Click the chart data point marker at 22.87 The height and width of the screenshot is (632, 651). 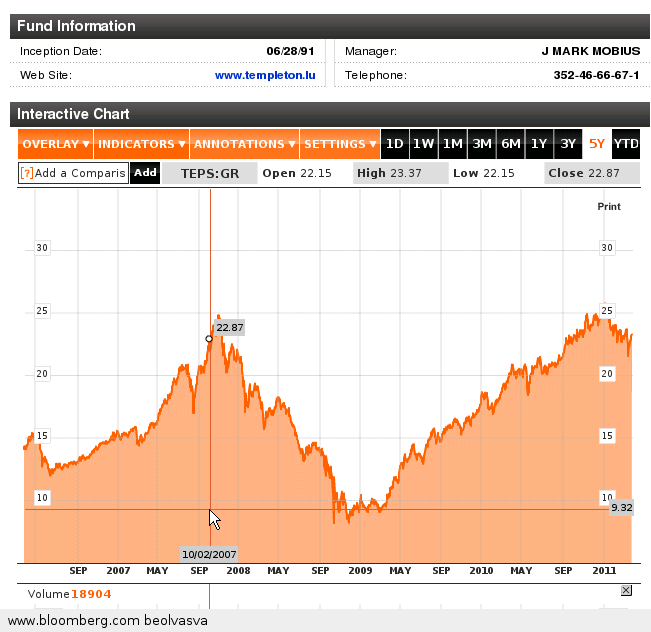pyautogui.click(x=209, y=339)
